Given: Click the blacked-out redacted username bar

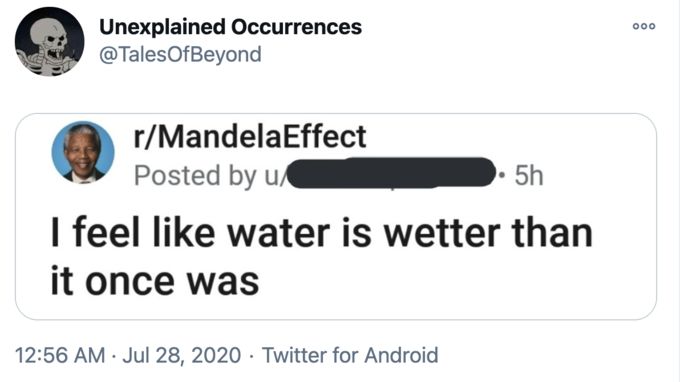Looking at the screenshot, I should 392,173.
